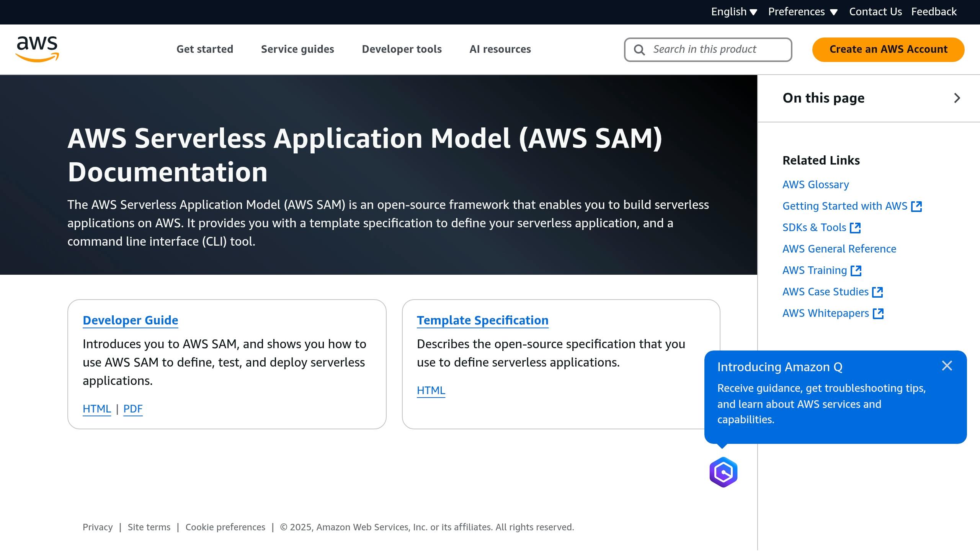Click external link icon beside AWS Case Studies

877,292
